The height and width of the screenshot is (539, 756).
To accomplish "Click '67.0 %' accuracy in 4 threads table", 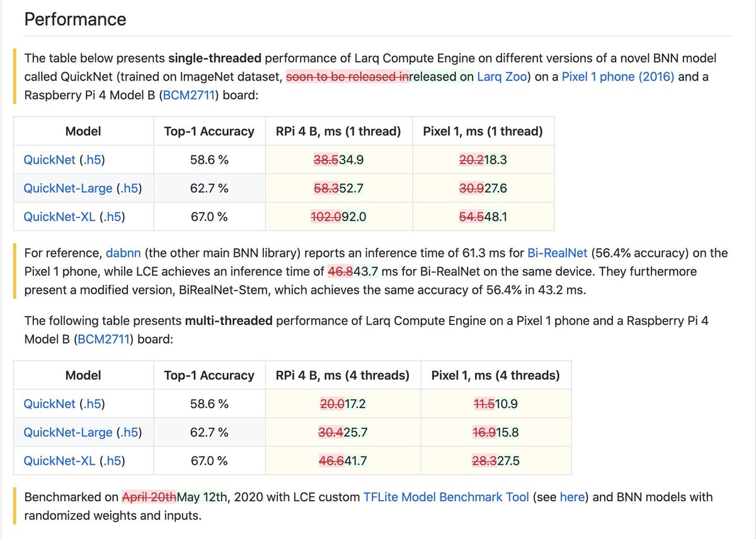I will 209,461.
